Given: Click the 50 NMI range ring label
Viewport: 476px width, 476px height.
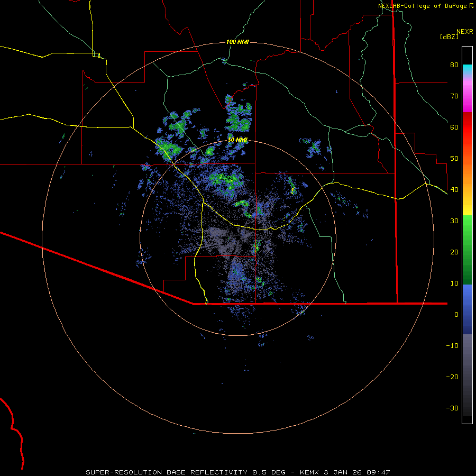Looking at the screenshot, I should tap(237, 140).
